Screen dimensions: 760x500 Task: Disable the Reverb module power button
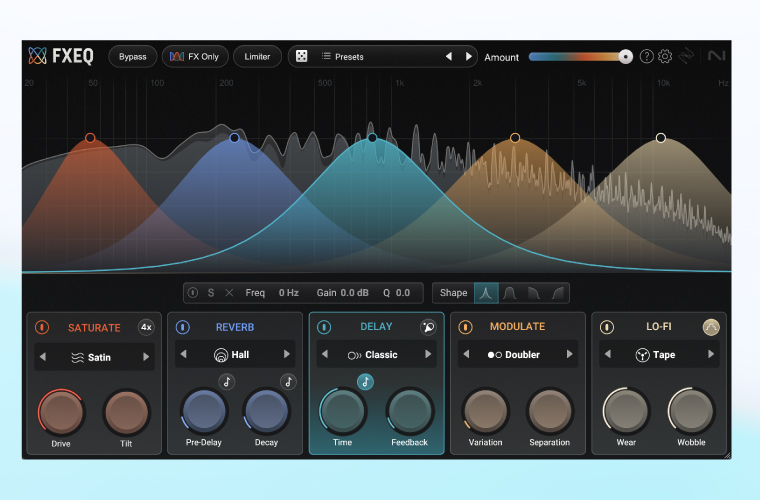183,327
